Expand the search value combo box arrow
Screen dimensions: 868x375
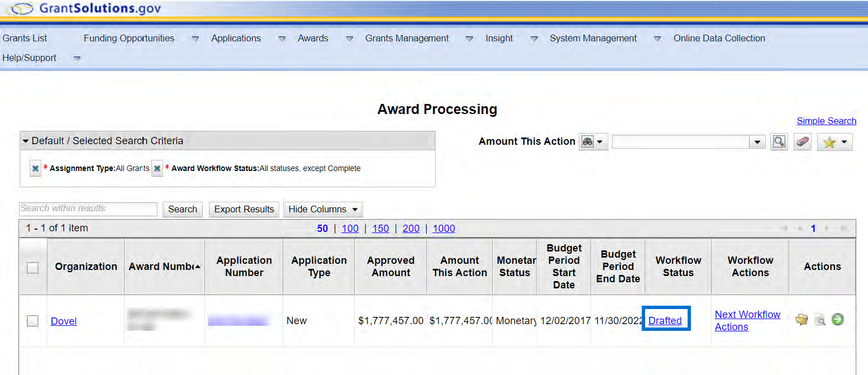point(757,142)
